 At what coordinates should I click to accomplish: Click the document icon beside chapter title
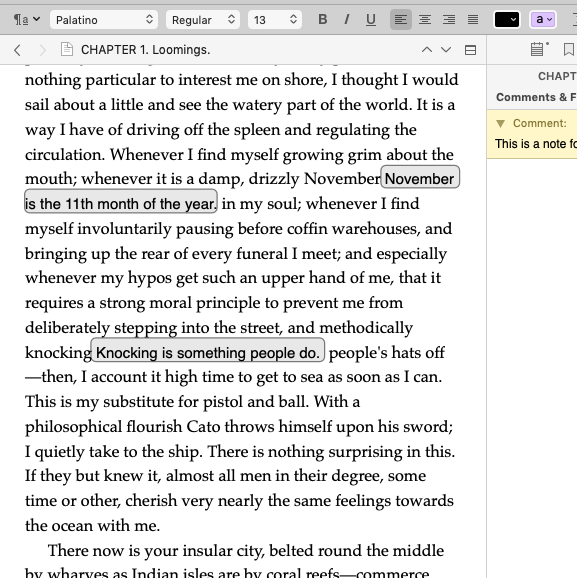pyautogui.click(x=67, y=49)
